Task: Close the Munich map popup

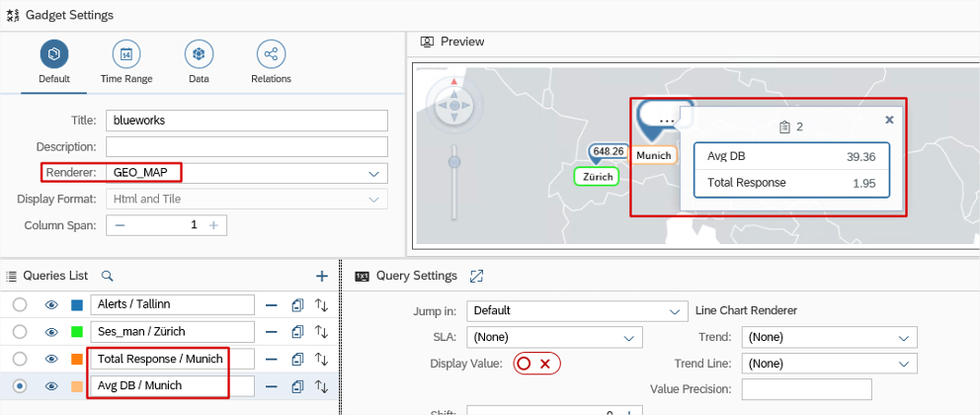Action: [889, 120]
